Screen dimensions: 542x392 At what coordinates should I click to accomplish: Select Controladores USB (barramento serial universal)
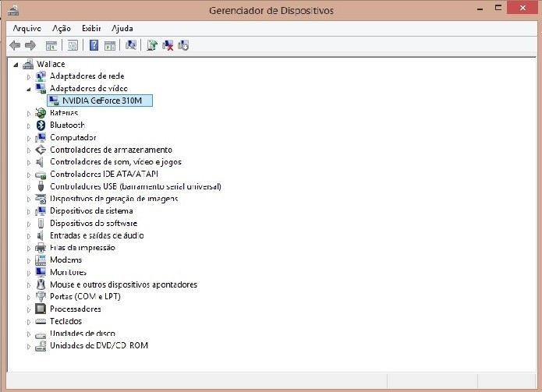[x=136, y=186]
